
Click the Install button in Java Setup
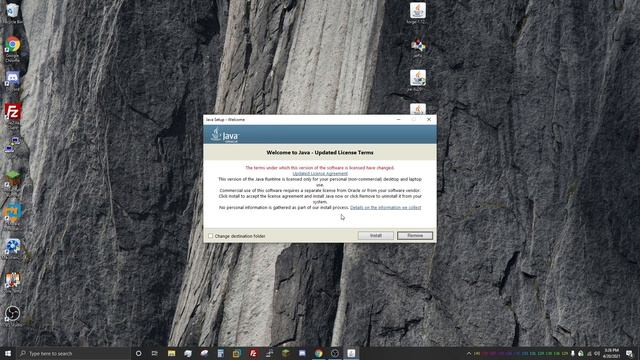click(x=376, y=236)
